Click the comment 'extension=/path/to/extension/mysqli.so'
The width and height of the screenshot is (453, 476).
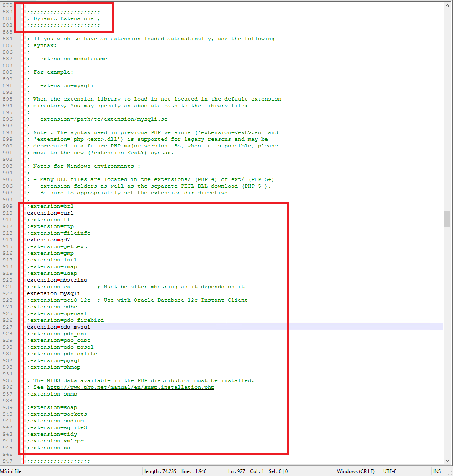[x=104, y=119]
